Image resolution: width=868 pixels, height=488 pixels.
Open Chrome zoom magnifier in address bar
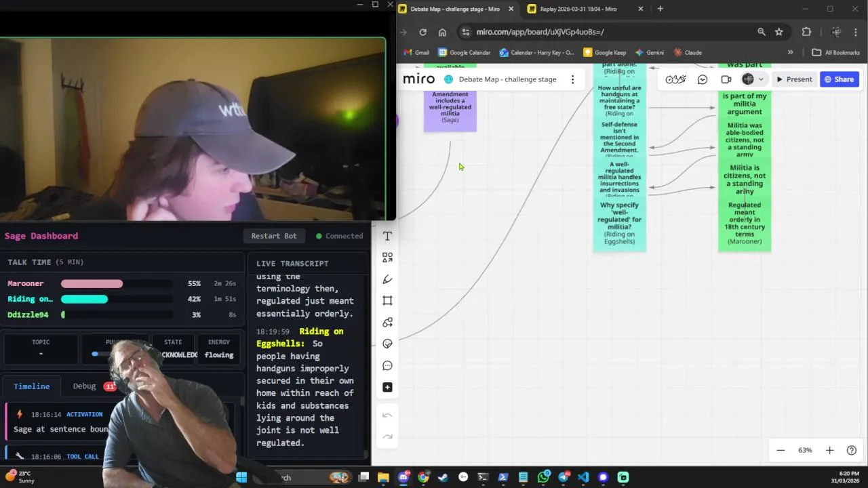pyautogui.click(x=762, y=32)
